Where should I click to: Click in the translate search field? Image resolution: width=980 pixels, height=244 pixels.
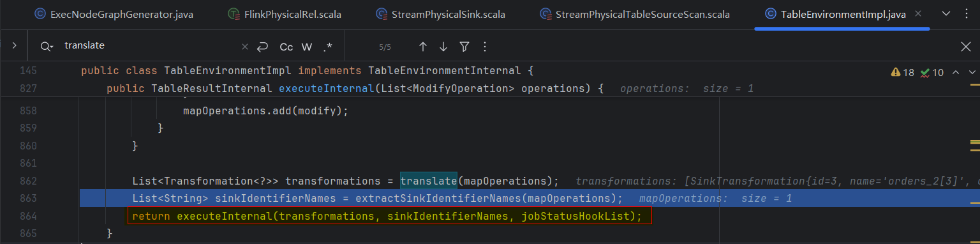pos(150,46)
